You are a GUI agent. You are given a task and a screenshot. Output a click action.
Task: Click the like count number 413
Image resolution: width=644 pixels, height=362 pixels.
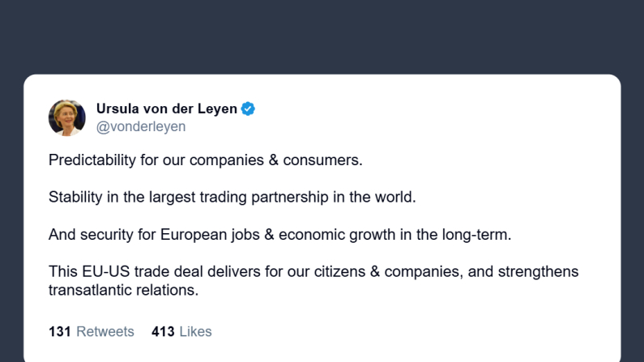pyautogui.click(x=162, y=331)
